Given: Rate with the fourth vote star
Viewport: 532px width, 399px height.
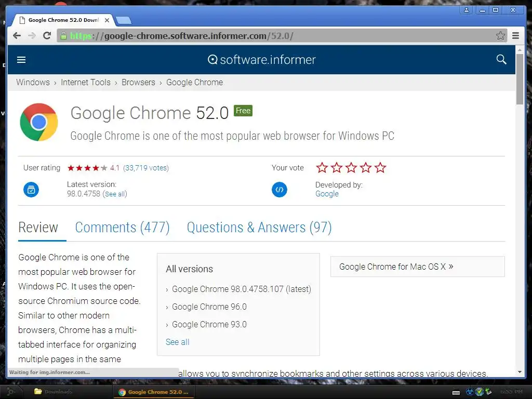Looking at the screenshot, I should point(366,168).
